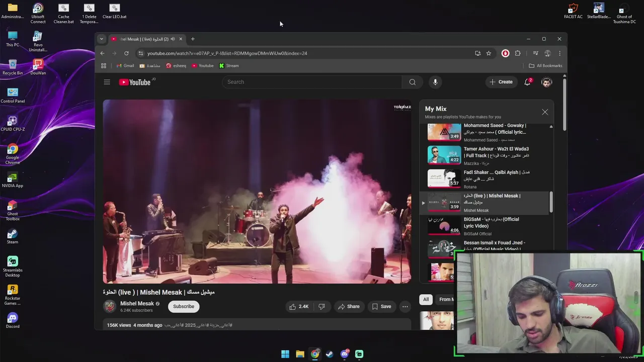This screenshot has height=362, width=644.
Task: Open the Recycle Bin desktop icon
Action: 13,67
